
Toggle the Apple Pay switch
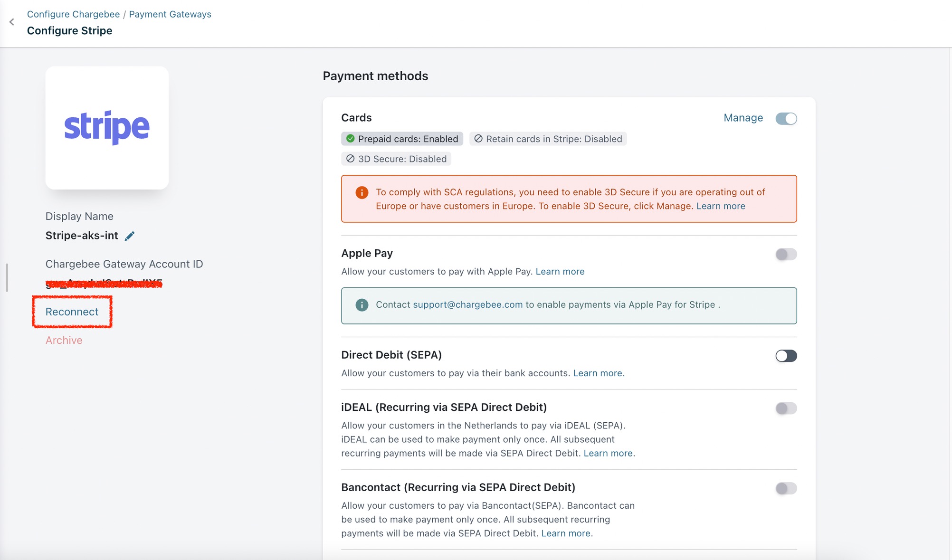(x=786, y=254)
